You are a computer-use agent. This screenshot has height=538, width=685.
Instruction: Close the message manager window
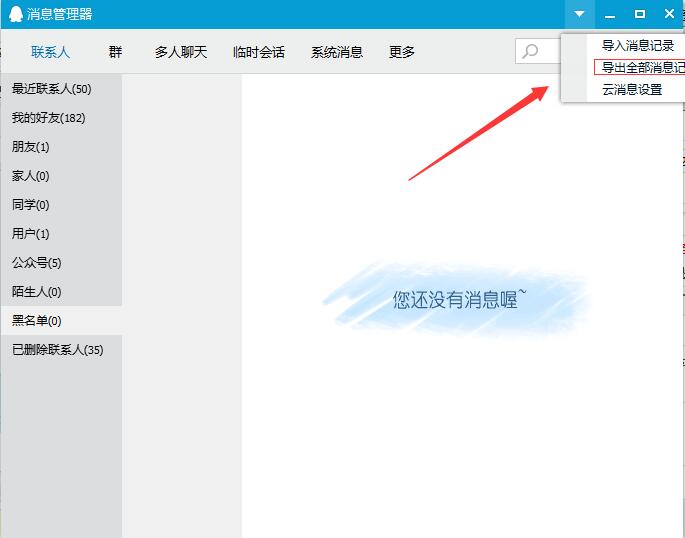click(670, 14)
